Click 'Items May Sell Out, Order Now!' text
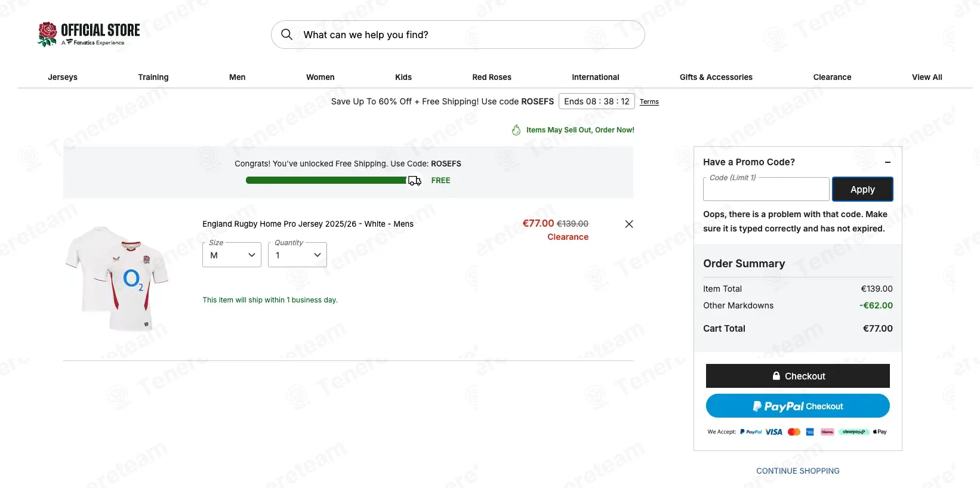This screenshot has height=488, width=980. [x=580, y=130]
